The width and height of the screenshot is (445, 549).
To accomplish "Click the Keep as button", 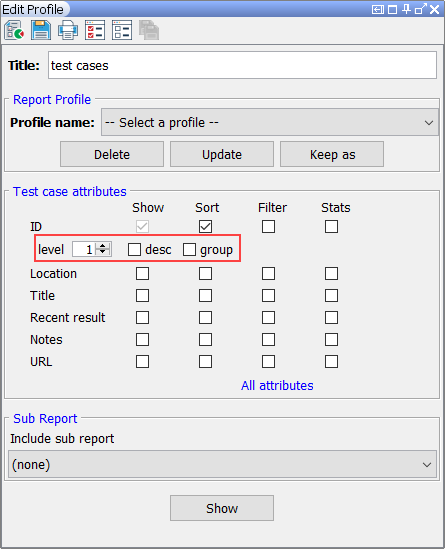I will click(x=332, y=154).
